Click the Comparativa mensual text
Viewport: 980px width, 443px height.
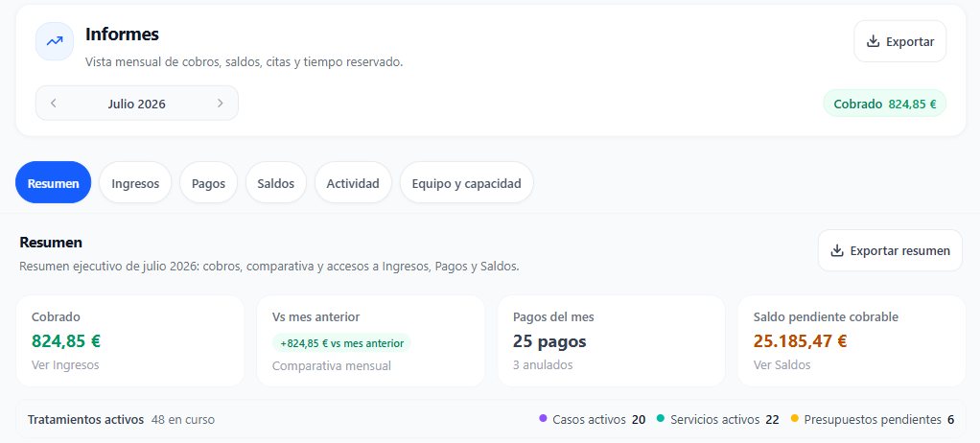(331, 366)
